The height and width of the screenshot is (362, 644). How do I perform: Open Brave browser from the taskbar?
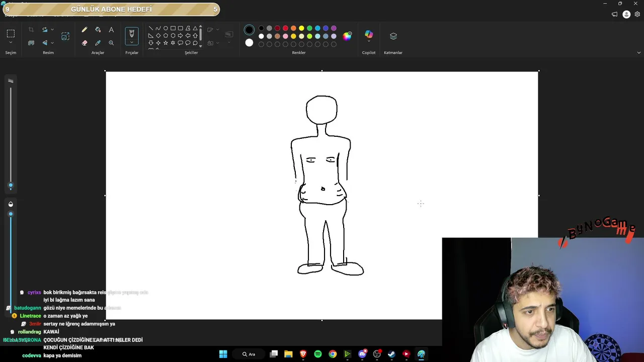point(303,354)
